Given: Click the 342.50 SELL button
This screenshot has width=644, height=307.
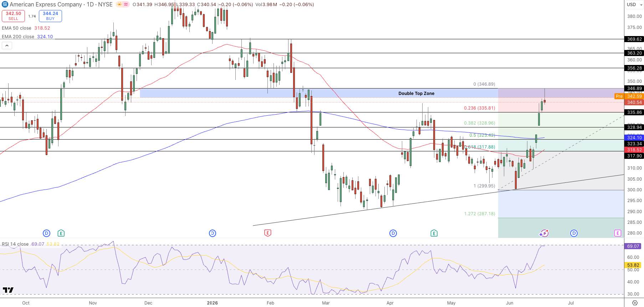Looking at the screenshot, I should click(x=13, y=16).
